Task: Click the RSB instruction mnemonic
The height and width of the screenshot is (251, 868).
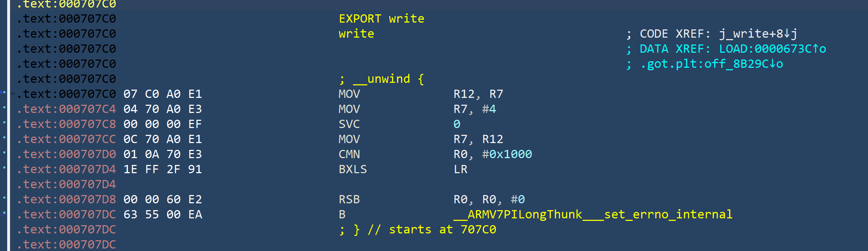Action: click(x=349, y=199)
